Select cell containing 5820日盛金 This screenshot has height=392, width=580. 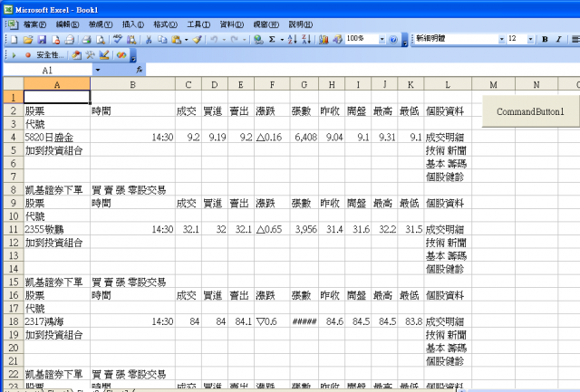point(57,138)
